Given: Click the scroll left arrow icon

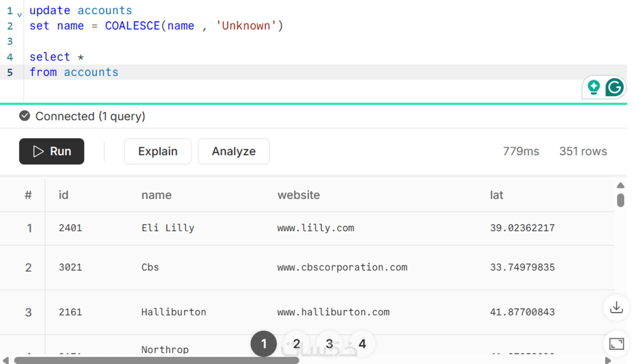Looking at the screenshot, I should [5, 360].
